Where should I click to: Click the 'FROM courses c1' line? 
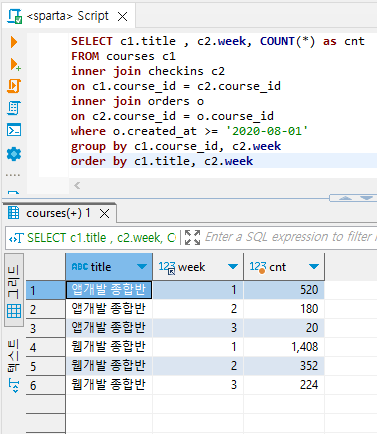point(123,56)
